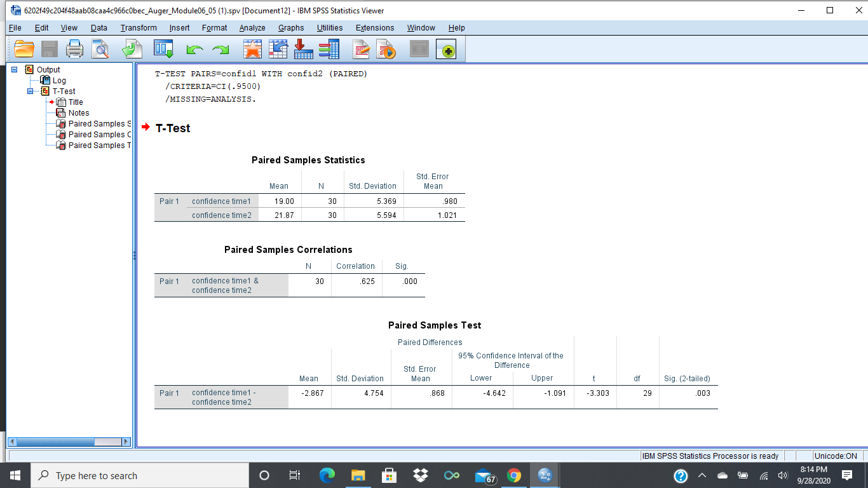Open the Analyze menu
The image size is (868, 488).
point(252,27)
